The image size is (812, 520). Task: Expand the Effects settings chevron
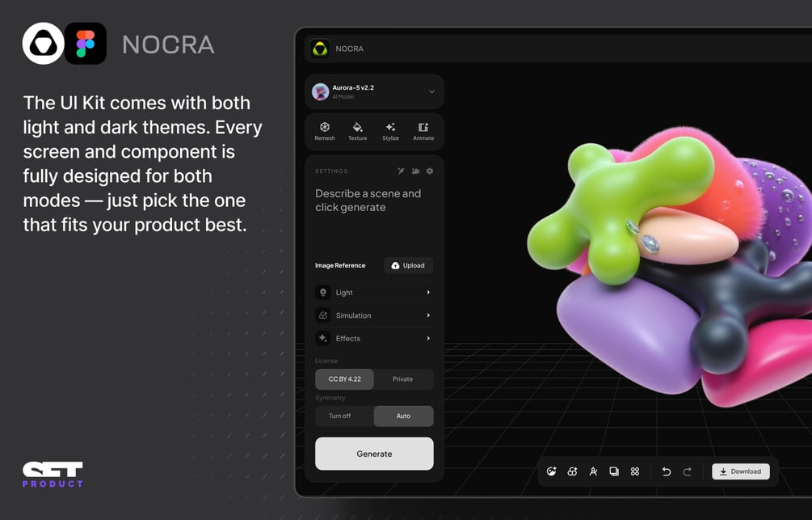coord(428,338)
